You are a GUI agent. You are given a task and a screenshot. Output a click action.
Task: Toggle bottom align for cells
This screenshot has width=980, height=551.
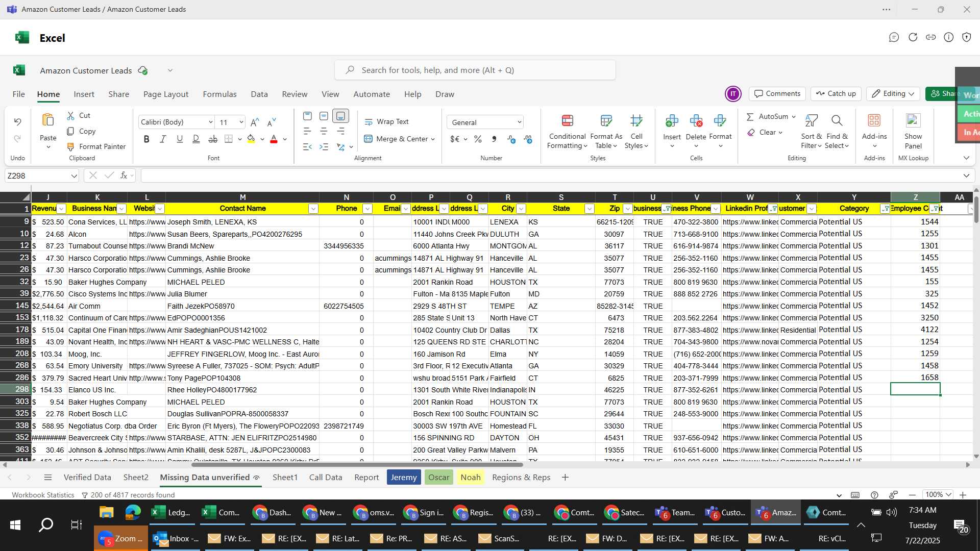pyautogui.click(x=340, y=116)
